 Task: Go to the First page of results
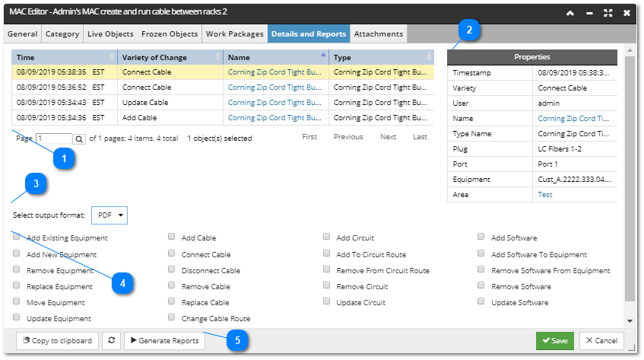[309, 137]
